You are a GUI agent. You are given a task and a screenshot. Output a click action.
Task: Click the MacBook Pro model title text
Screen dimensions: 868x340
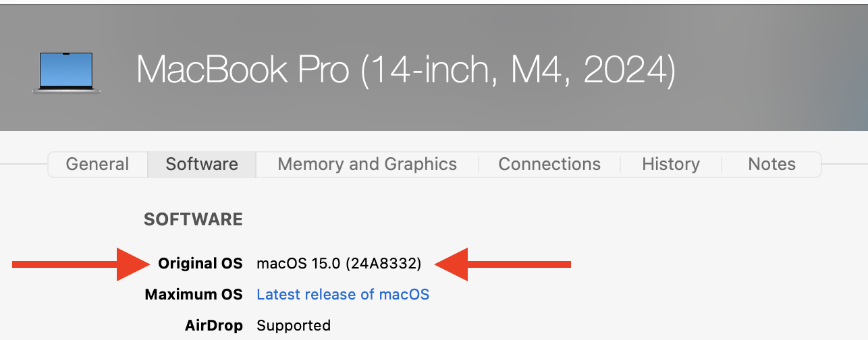point(405,69)
